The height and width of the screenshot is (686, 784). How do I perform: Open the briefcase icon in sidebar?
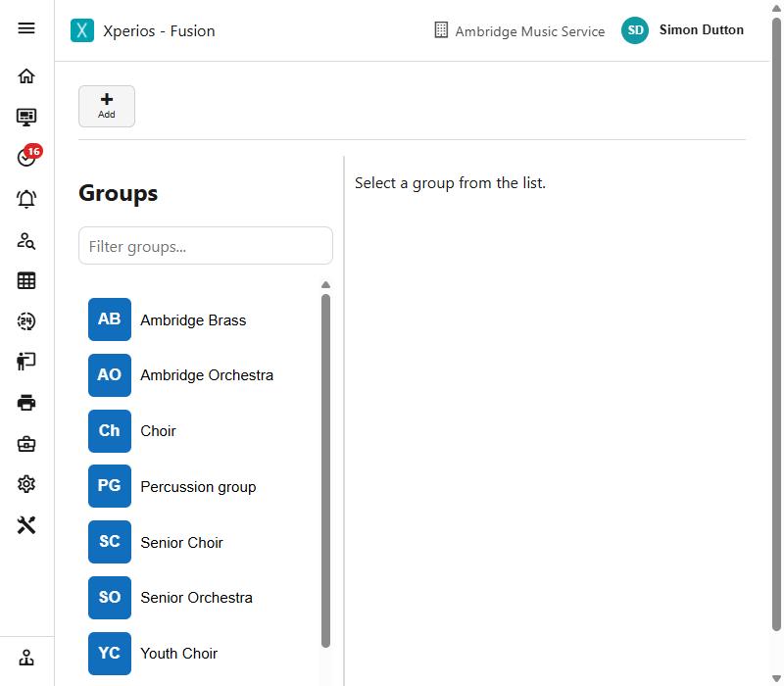click(x=26, y=444)
